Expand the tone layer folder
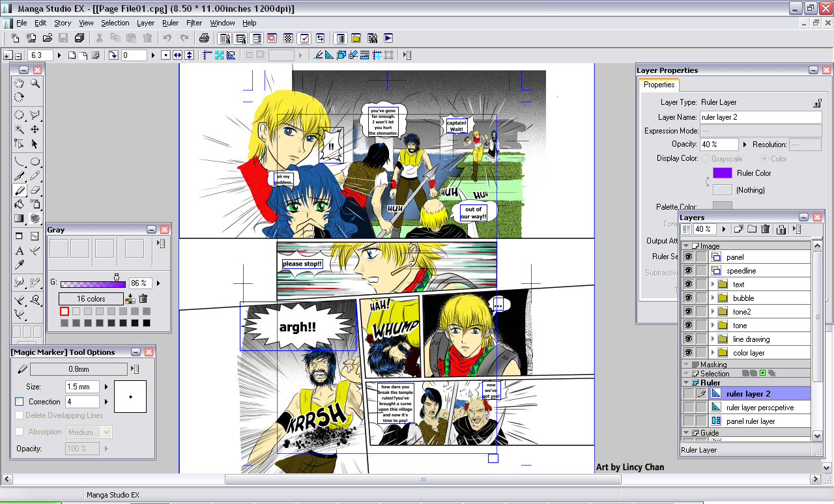 click(713, 325)
